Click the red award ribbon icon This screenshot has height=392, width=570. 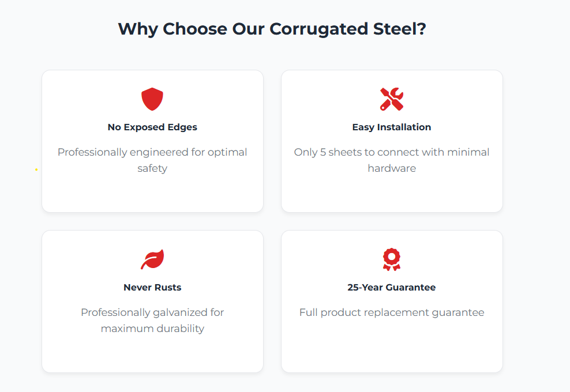coord(392,259)
